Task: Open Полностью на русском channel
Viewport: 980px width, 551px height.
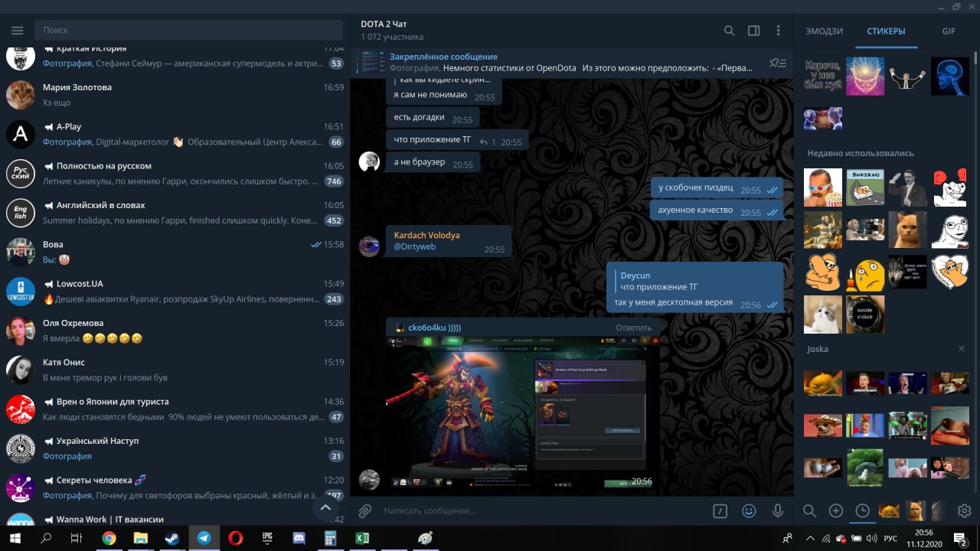Action: (175, 174)
